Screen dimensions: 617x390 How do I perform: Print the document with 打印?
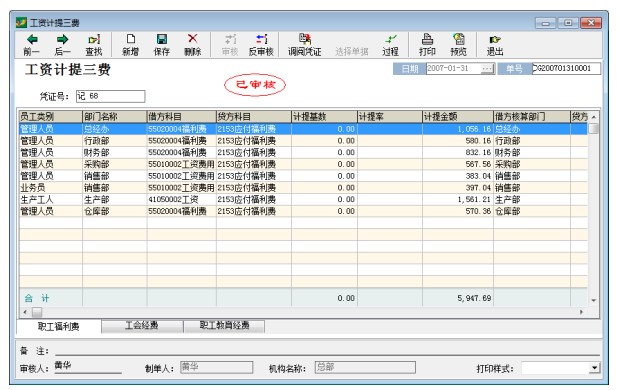coord(427,45)
